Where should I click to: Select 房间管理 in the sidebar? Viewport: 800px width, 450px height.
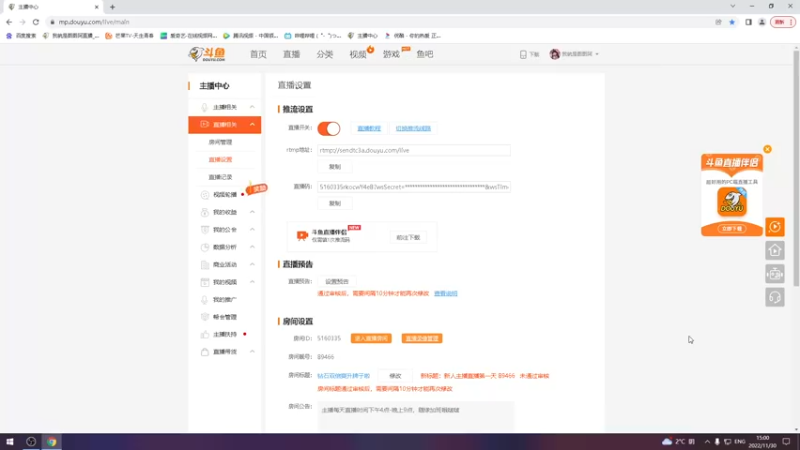pos(220,142)
